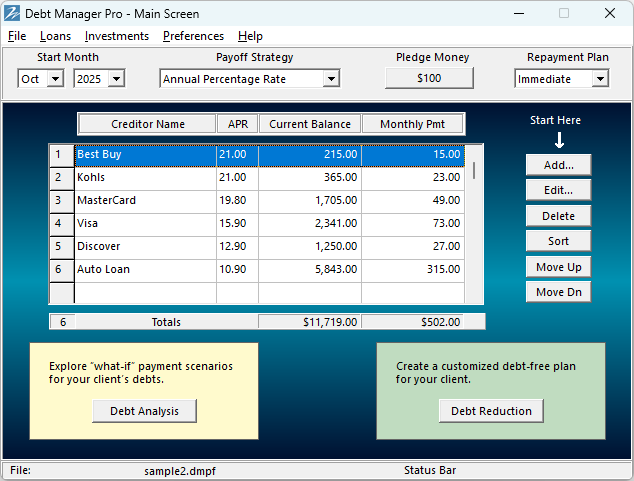The width and height of the screenshot is (634, 481).
Task: Click the Move Up button
Action: [x=558, y=267]
